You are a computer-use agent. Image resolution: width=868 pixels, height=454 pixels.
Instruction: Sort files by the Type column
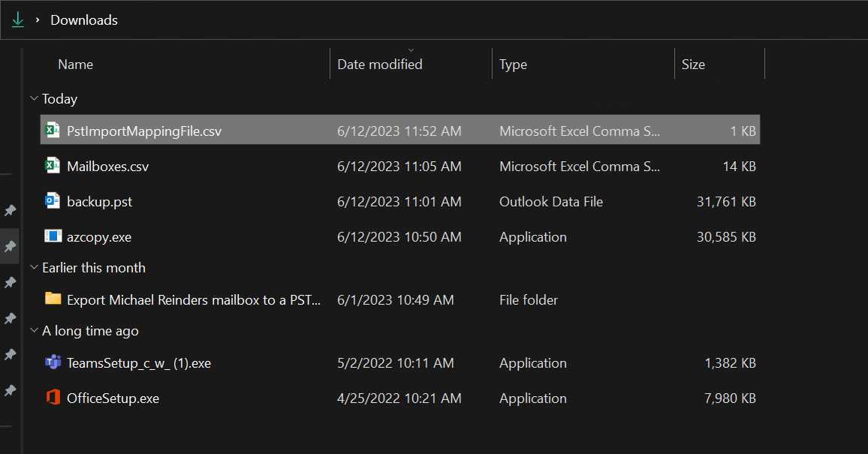(x=513, y=64)
